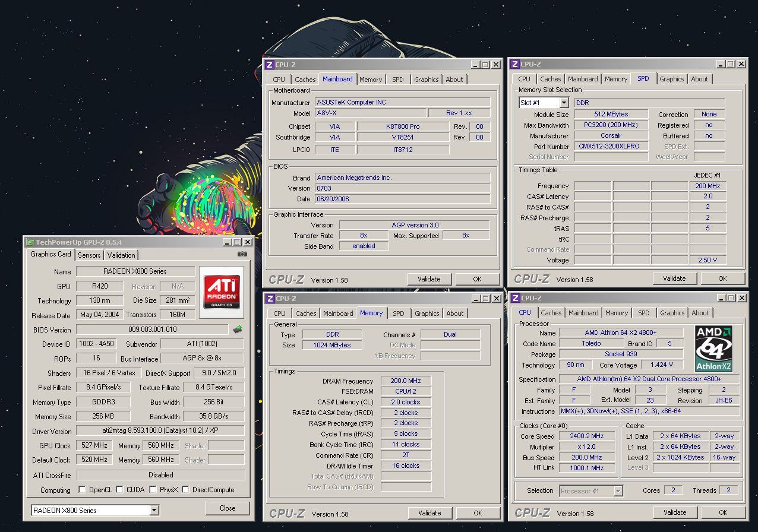The image size is (758, 532).
Task: Click CPU-Z icon in Mainboard window title
Action: click(269, 64)
